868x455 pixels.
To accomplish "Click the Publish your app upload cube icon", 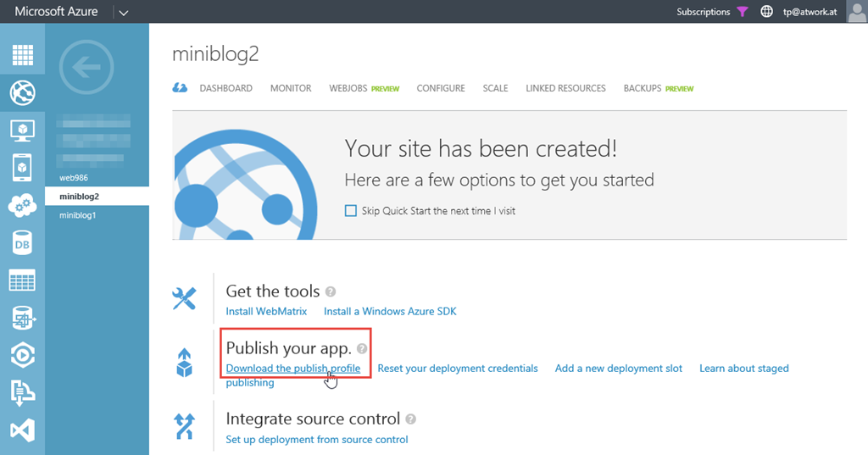I will (x=184, y=363).
